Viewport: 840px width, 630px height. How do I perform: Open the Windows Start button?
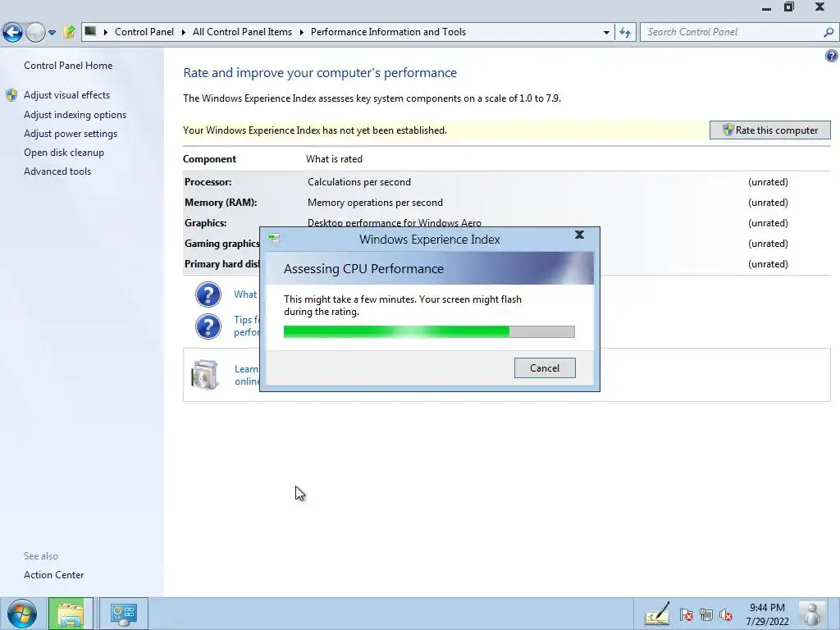[22, 614]
